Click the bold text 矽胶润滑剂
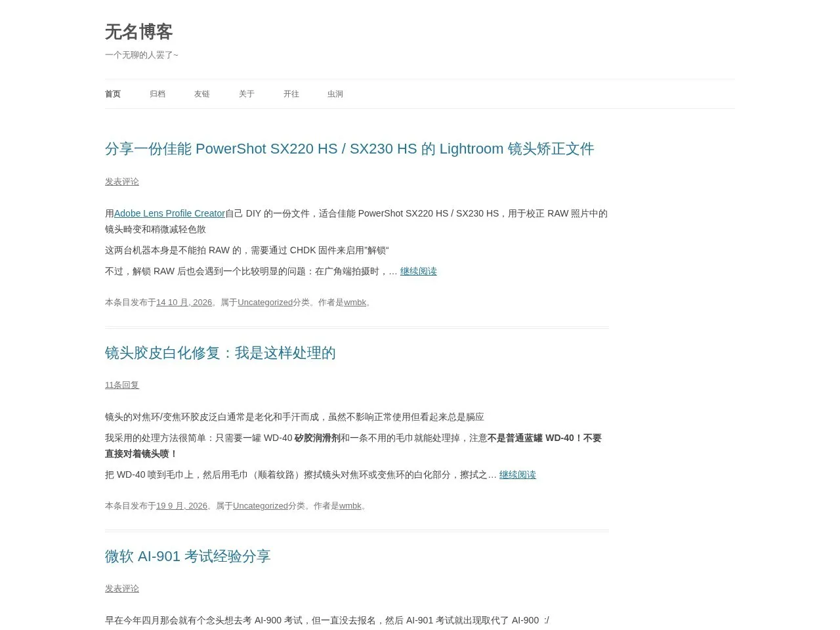Image resolution: width=840 pixels, height=630 pixels. point(318,438)
